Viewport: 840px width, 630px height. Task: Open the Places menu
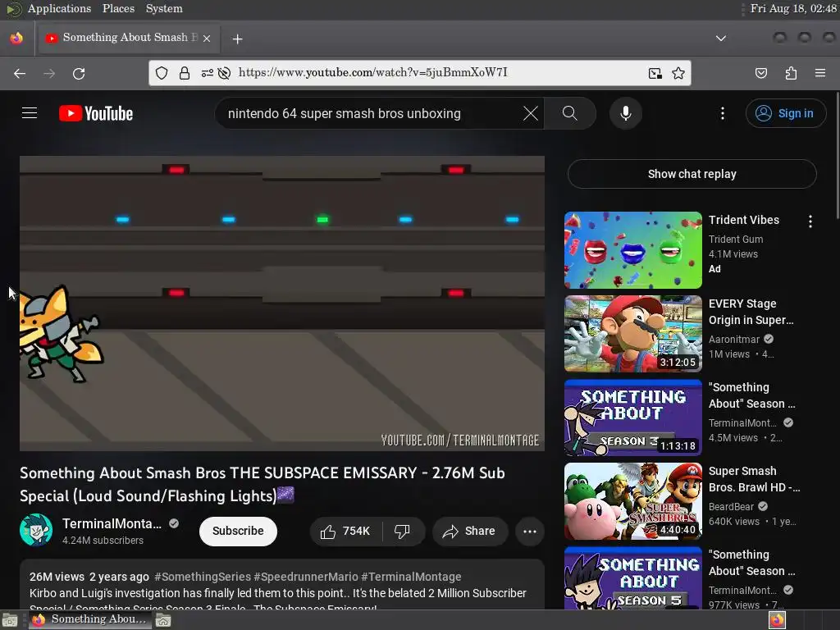tap(118, 8)
